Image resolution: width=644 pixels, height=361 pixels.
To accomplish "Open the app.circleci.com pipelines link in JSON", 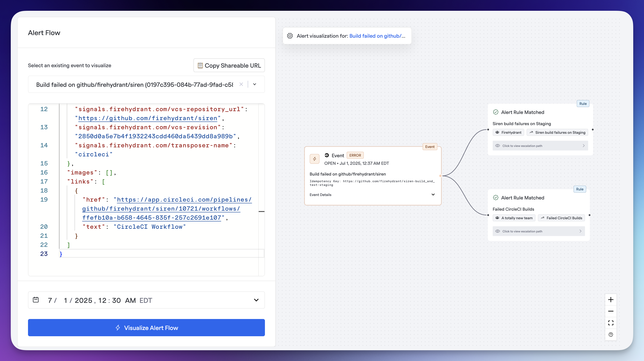I will pos(167,209).
